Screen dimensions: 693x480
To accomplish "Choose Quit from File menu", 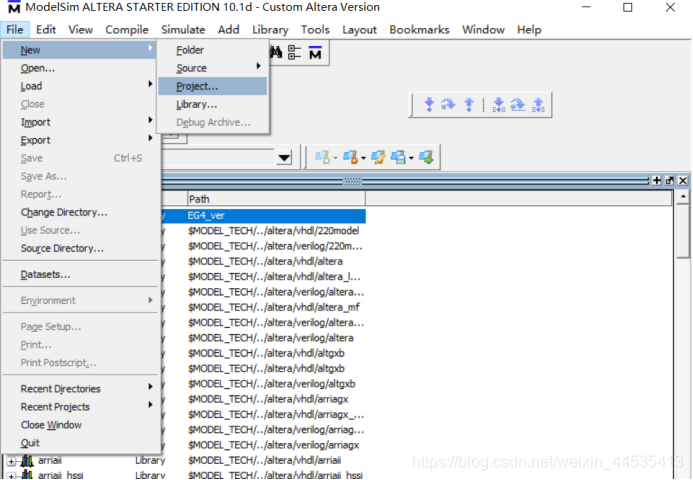I will point(80,443).
